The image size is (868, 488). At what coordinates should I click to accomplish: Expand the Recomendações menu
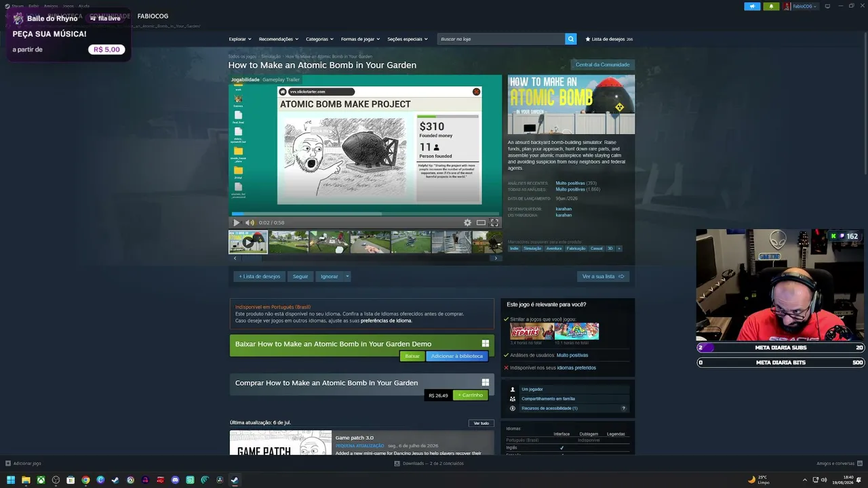[278, 39]
